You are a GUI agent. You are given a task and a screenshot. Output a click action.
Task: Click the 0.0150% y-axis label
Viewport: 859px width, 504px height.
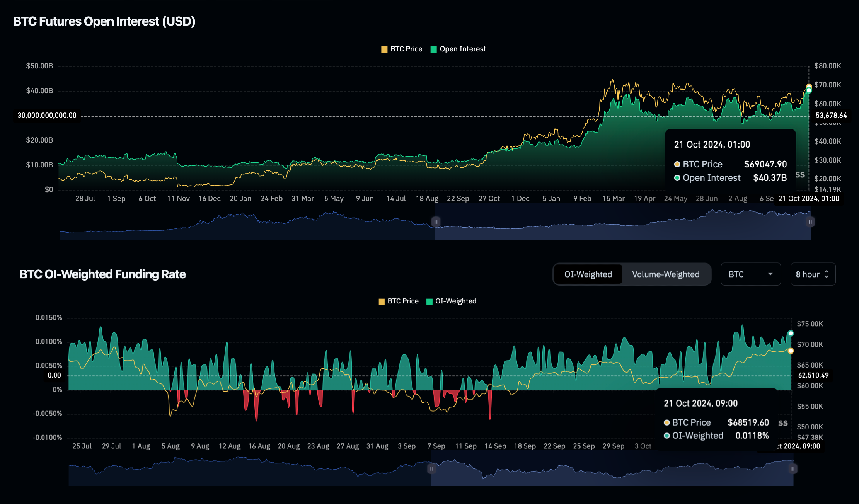click(x=49, y=318)
